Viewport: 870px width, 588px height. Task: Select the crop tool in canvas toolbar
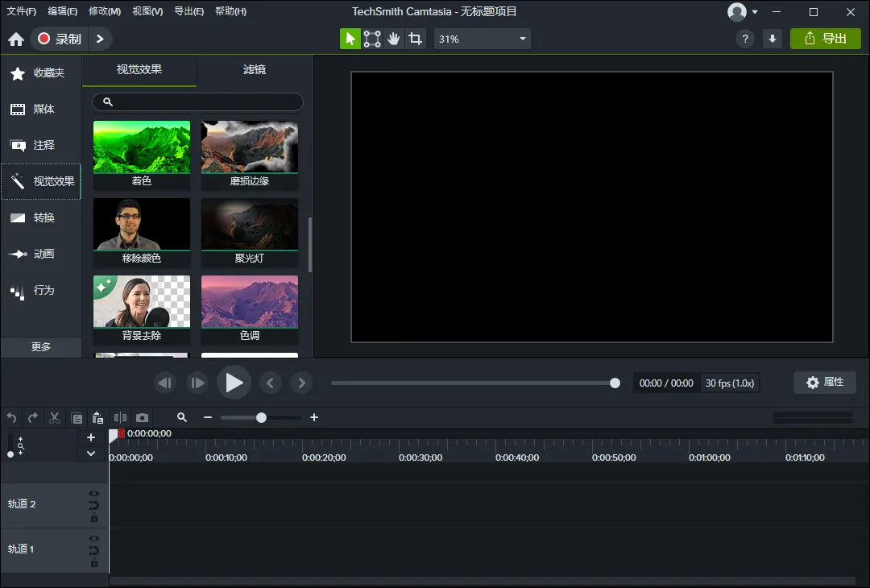tap(415, 39)
